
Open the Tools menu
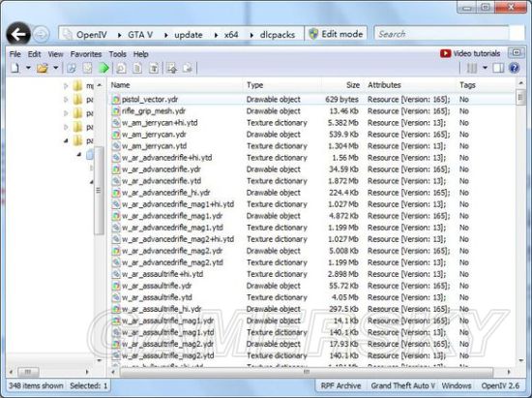tap(117, 54)
